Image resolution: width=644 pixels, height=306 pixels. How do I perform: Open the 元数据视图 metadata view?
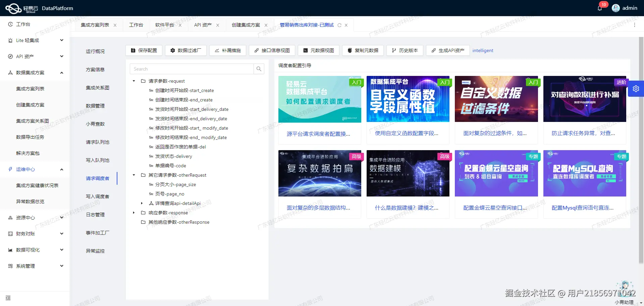pos(318,50)
